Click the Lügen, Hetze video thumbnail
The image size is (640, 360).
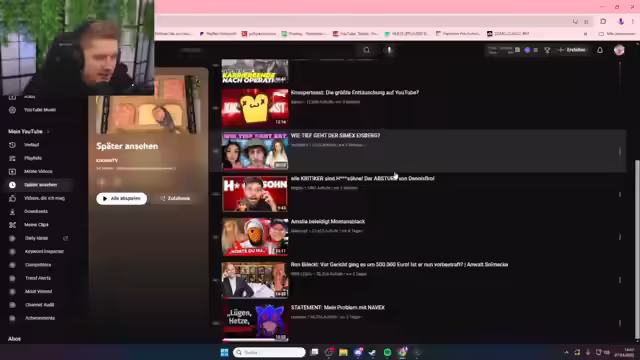tap(255, 322)
